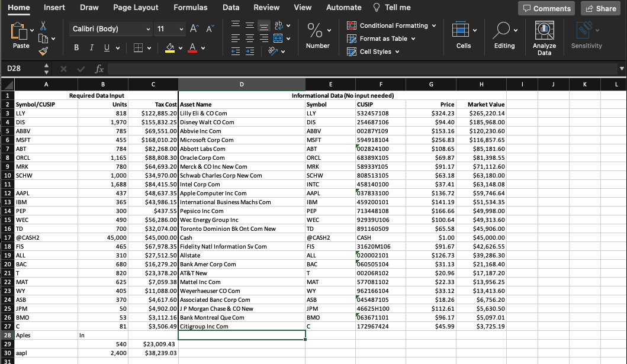Image resolution: width=627 pixels, height=364 pixels.
Task: Expand the formula bar arrow
Action: tap(622, 69)
